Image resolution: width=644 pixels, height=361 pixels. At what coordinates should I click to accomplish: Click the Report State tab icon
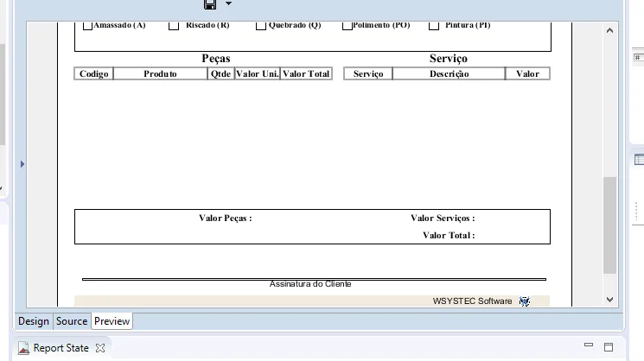tap(24, 348)
